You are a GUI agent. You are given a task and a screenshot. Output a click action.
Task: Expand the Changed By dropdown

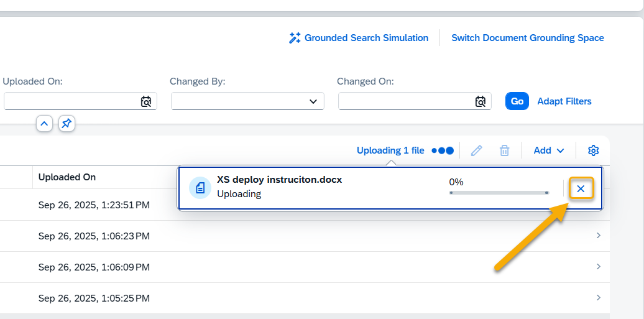pos(313,101)
